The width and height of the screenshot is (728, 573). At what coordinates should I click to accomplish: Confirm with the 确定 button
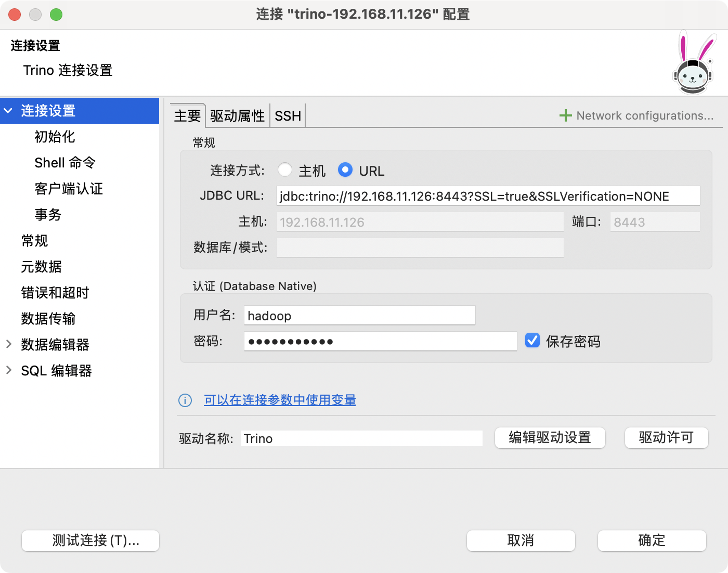652,541
